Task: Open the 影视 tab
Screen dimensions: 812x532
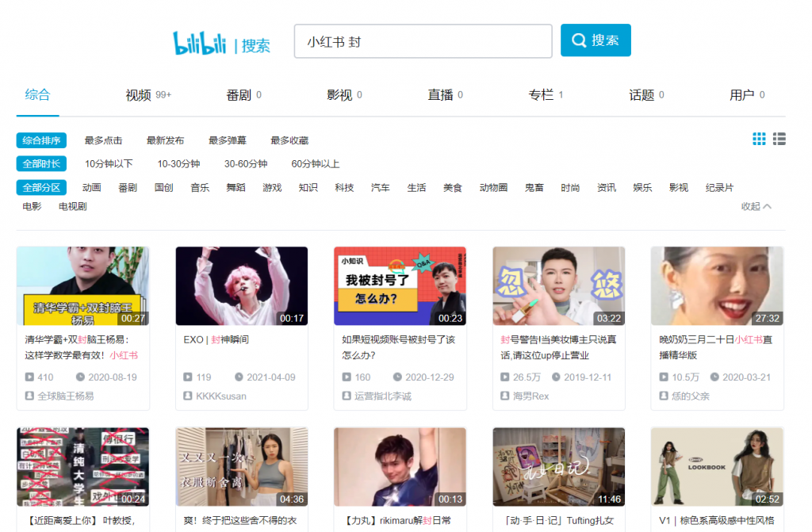Action: click(344, 95)
